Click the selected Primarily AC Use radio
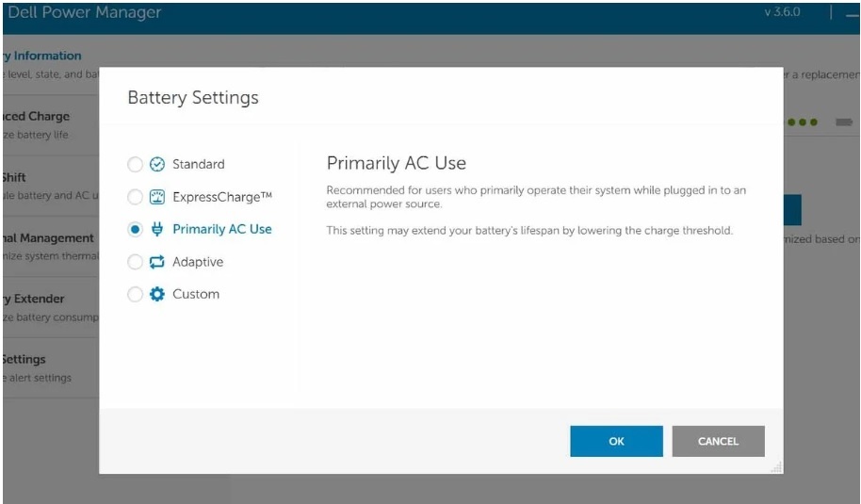Viewport: 861px width, 504px height. click(135, 229)
